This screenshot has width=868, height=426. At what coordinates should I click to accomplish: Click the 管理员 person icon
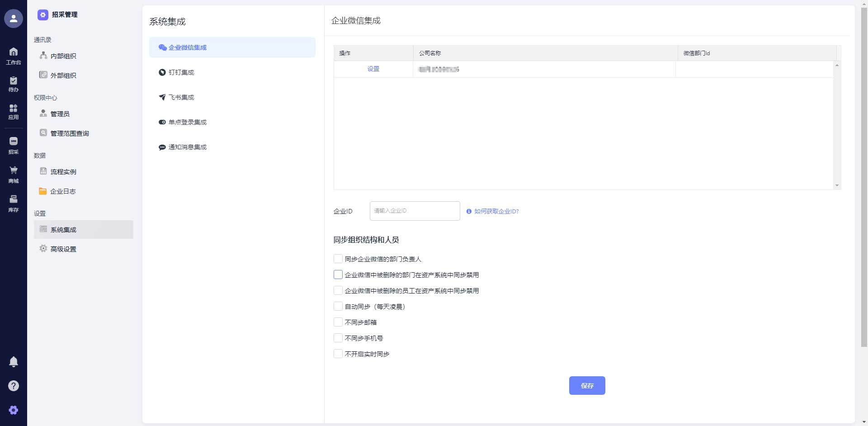pyautogui.click(x=43, y=113)
